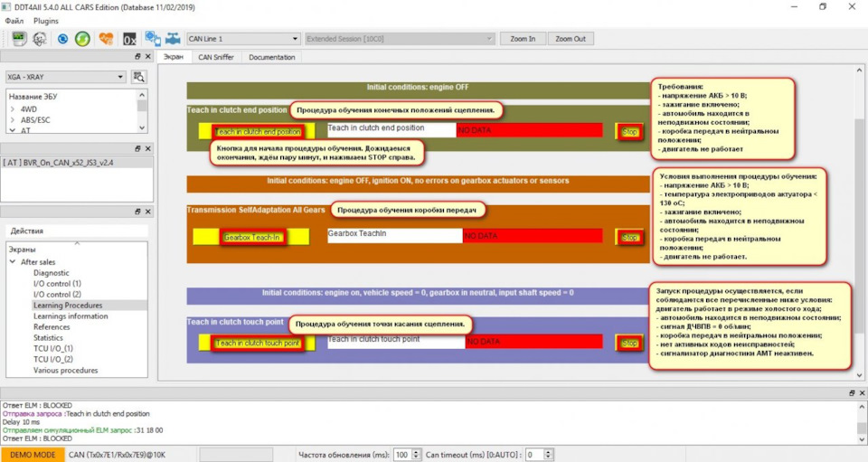
Task: Click the ECU list scrollbar down arrow
Action: coord(142,127)
